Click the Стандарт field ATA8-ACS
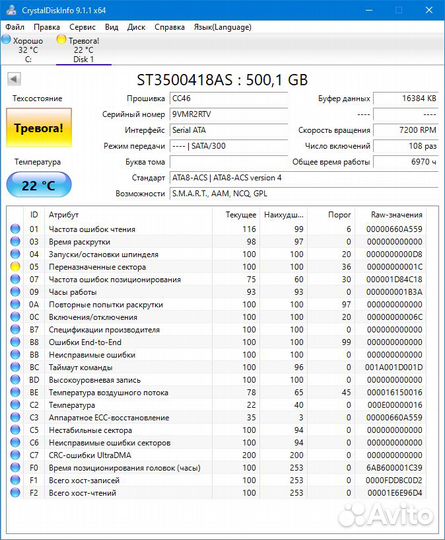The width and height of the screenshot is (445, 540). click(x=304, y=178)
